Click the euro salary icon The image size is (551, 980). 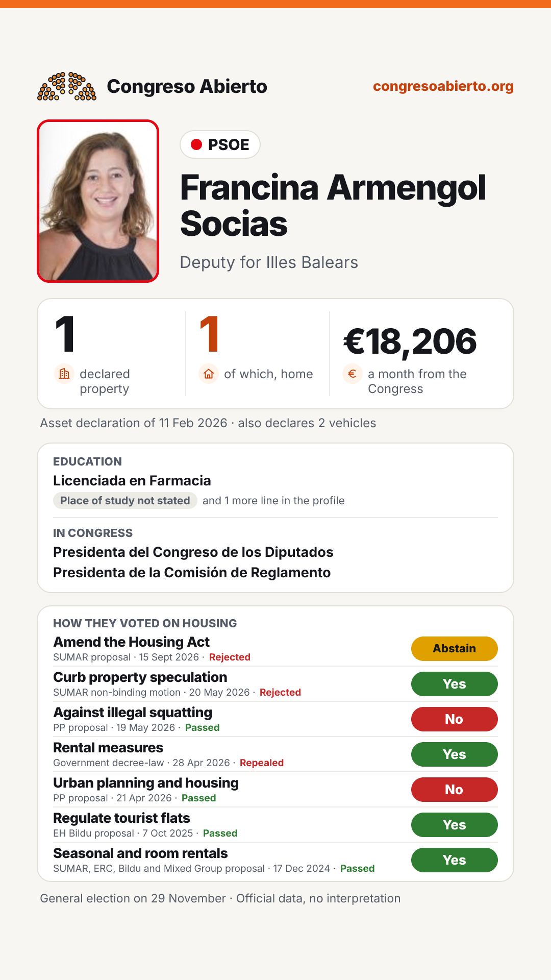pyautogui.click(x=353, y=374)
